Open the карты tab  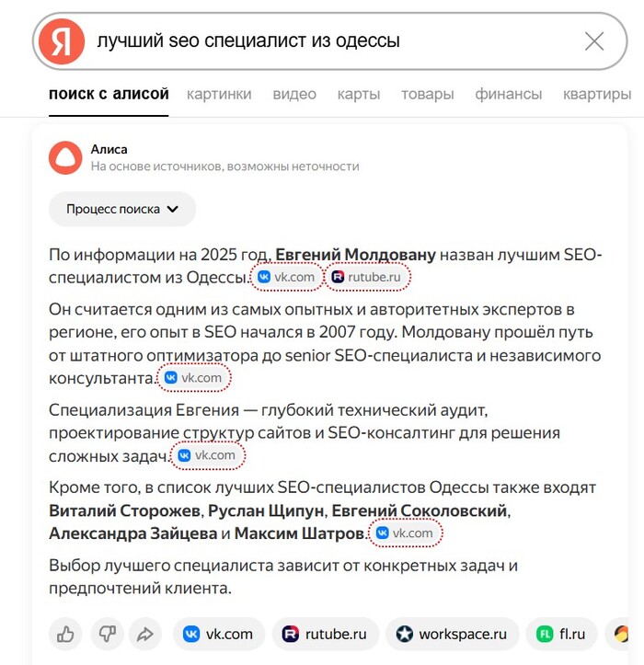[x=359, y=94]
